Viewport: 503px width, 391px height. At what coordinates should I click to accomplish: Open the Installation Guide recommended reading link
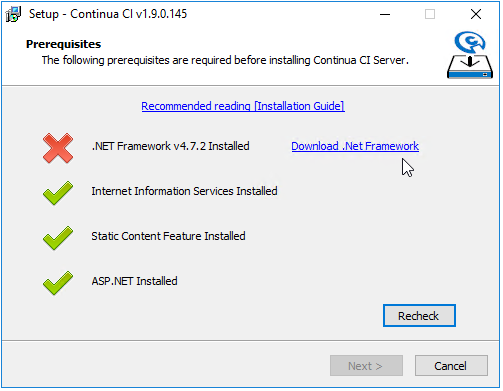point(243,106)
